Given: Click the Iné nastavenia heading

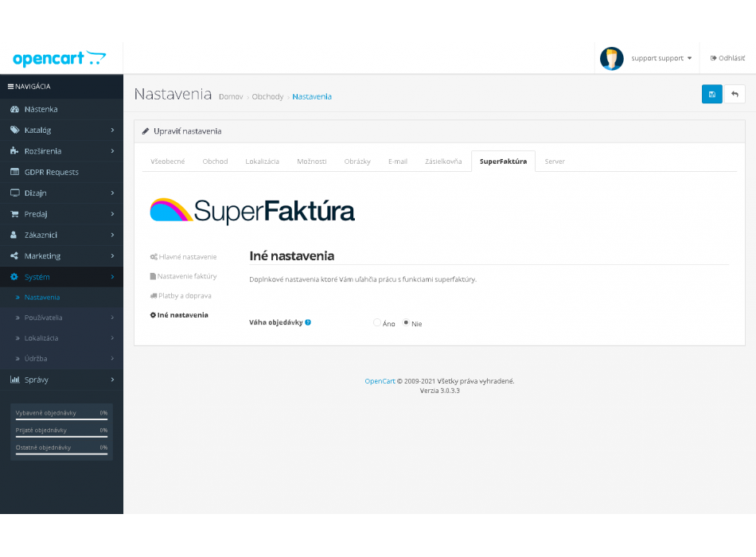Looking at the screenshot, I should [x=292, y=256].
